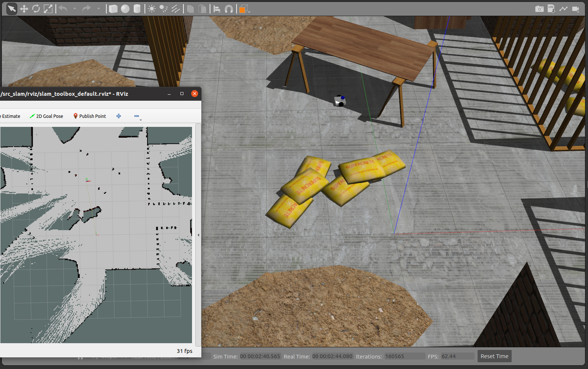Select the 2D Goal Pose tool in RViz
Image resolution: width=588 pixels, height=369 pixels.
point(46,116)
